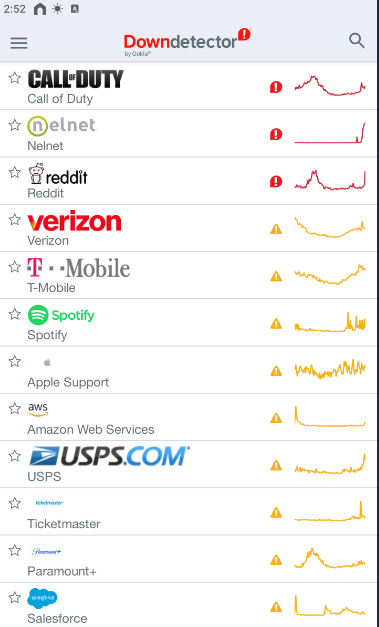Viewport: 379px width, 627px height.
Task: Click the Spotify logo
Action: tap(62, 315)
